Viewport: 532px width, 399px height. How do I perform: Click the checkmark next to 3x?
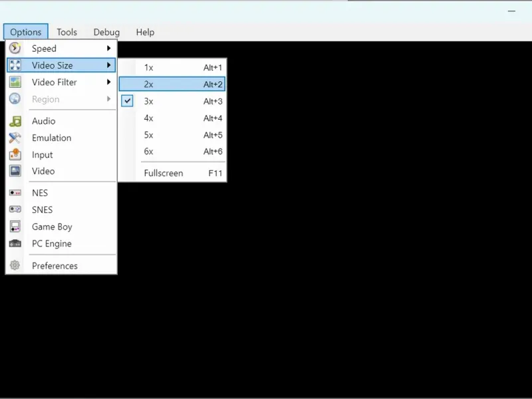point(127,101)
